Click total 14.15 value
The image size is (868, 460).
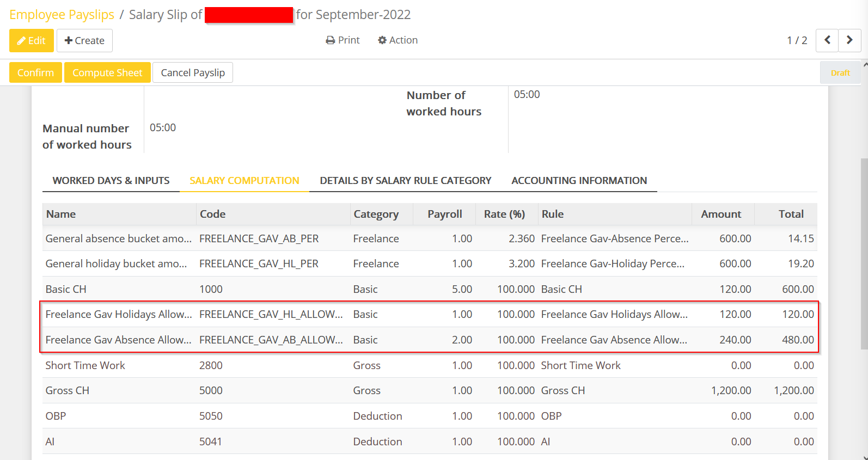click(x=801, y=238)
